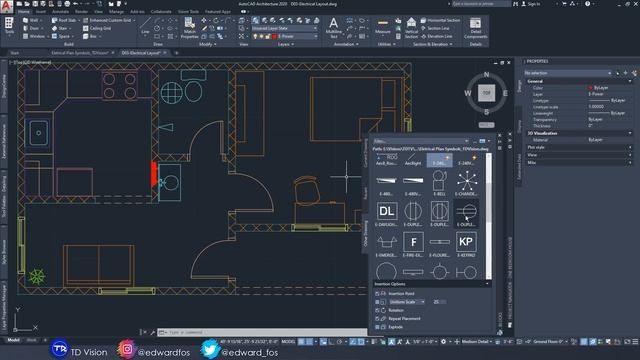
Task: Click the Match Properties tool
Action: pos(189,28)
